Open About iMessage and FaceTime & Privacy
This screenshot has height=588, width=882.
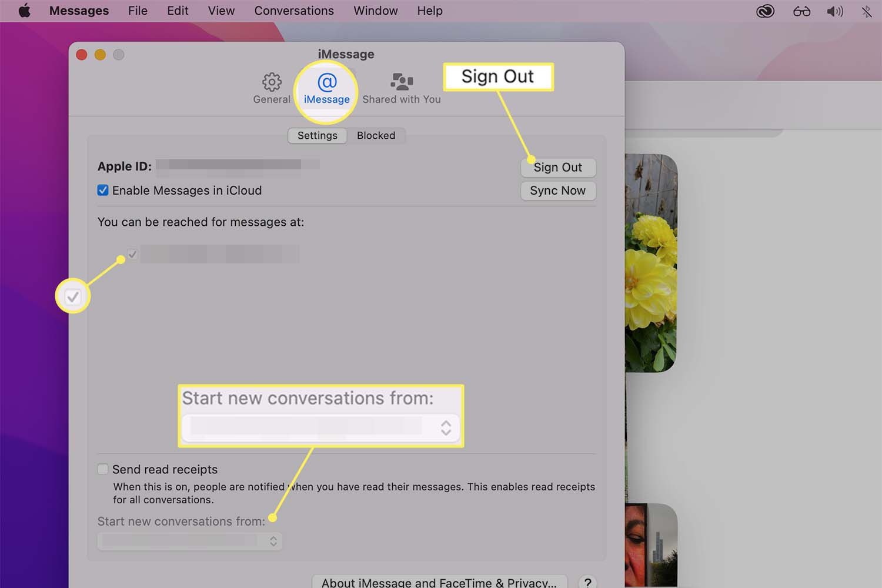point(439,582)
